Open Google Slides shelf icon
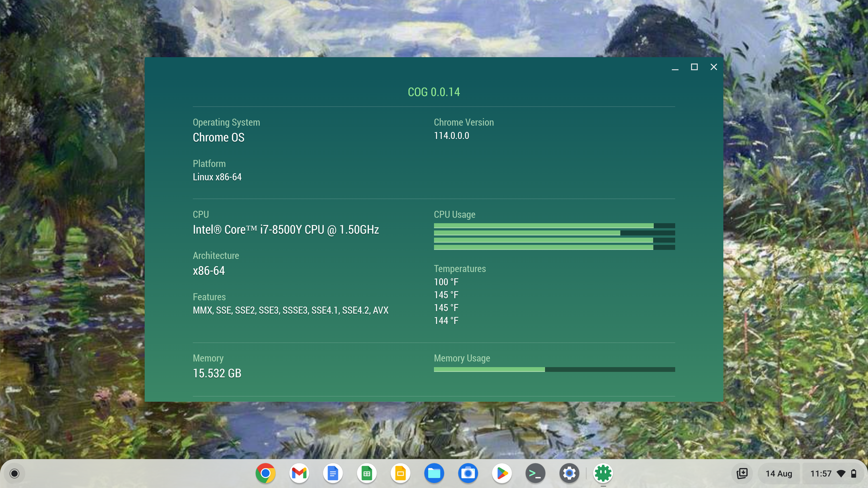 coord(400,473)
